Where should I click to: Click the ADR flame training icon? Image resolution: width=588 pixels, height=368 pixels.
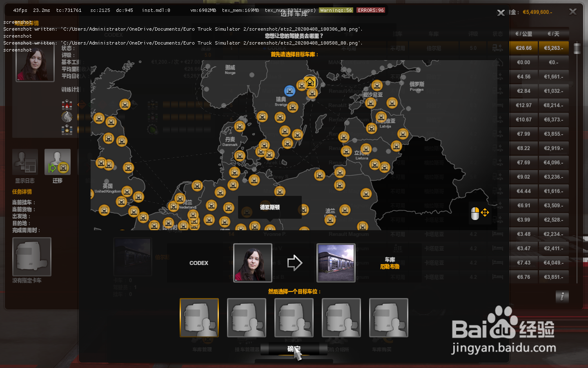(x=67, y=105)
